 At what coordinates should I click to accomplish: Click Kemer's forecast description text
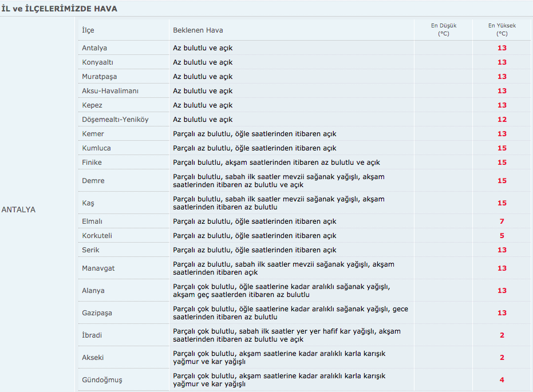point(255,133)
